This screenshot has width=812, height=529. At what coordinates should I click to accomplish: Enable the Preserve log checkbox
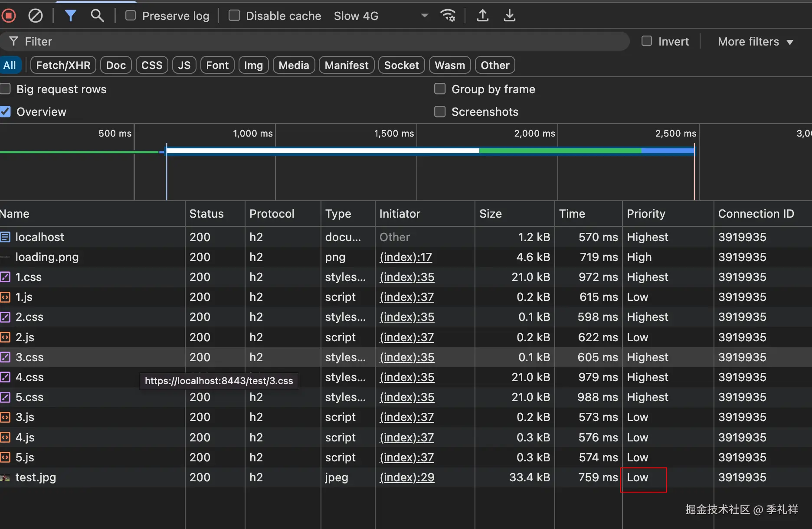coord(131,16)
